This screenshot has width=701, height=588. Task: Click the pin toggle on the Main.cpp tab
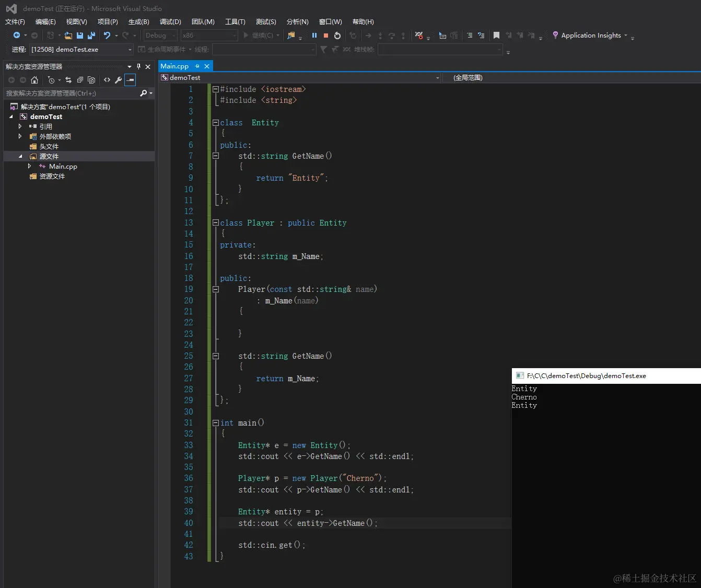pos(197,66)
